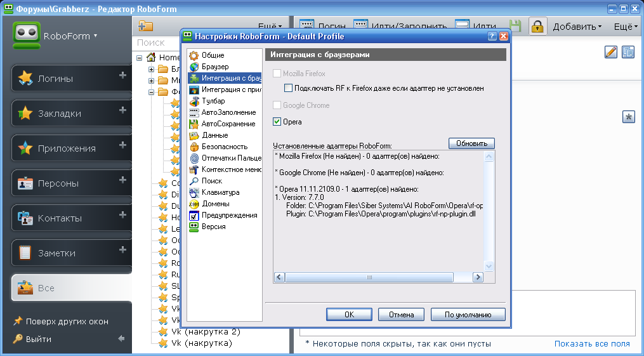Click the help question mark in settings dialog
Image resolution: width=644 pixels, height=356 pixels.
(x=492, y=36)
